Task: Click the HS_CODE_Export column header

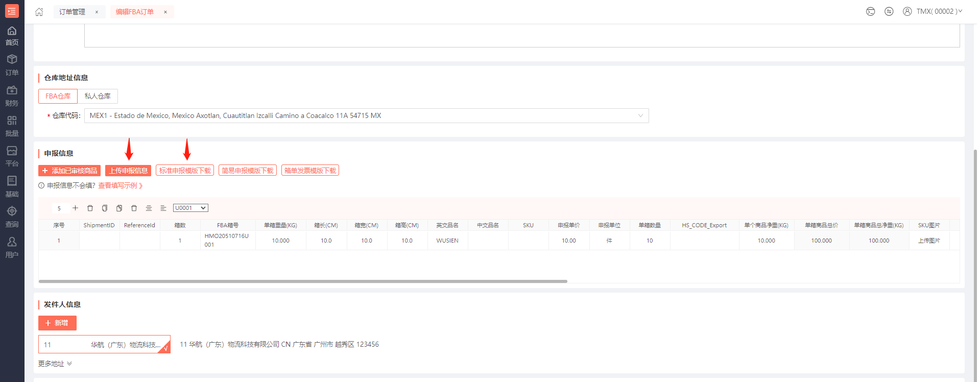Action: [x=704, y=225]
